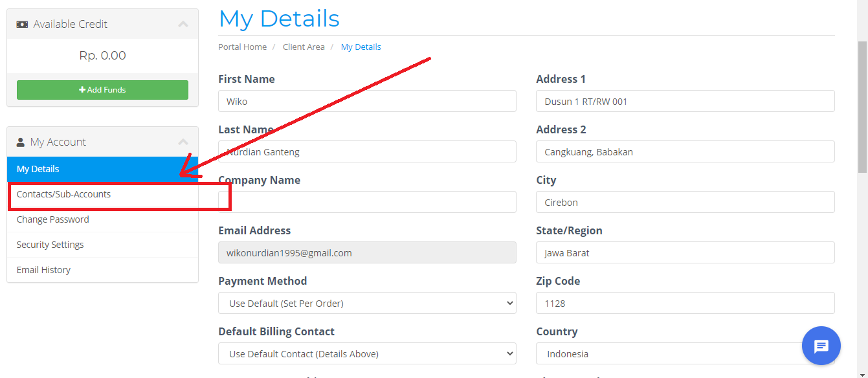This screenshot has width=868, height=378.
Task: Select the Zip Code field
Action: pos(685,303)
